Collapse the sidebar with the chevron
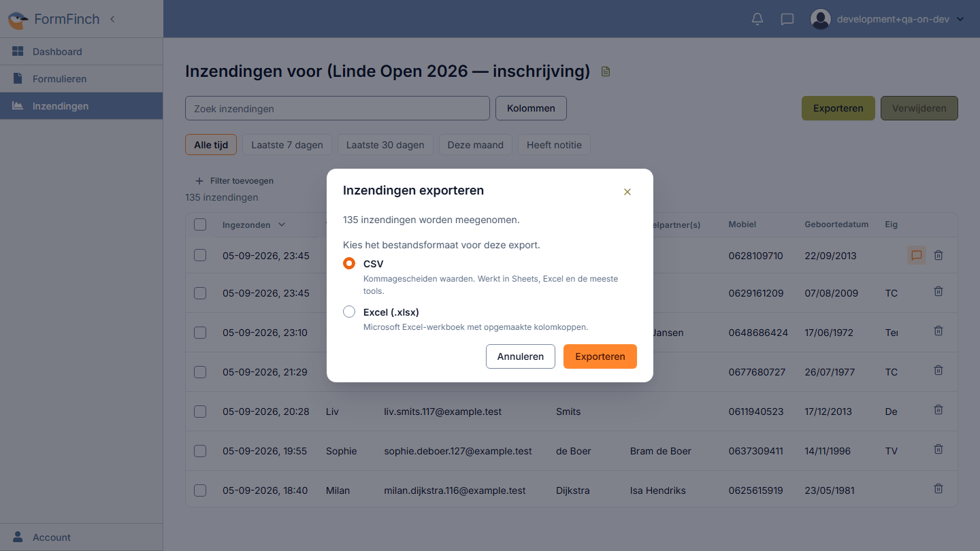Viewport: 980px width, 551px height. click(112, 19)
